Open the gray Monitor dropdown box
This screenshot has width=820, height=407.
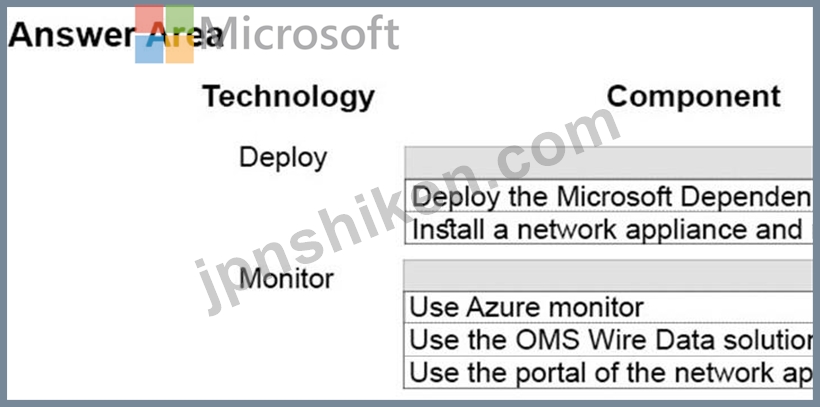pos(609,276)
